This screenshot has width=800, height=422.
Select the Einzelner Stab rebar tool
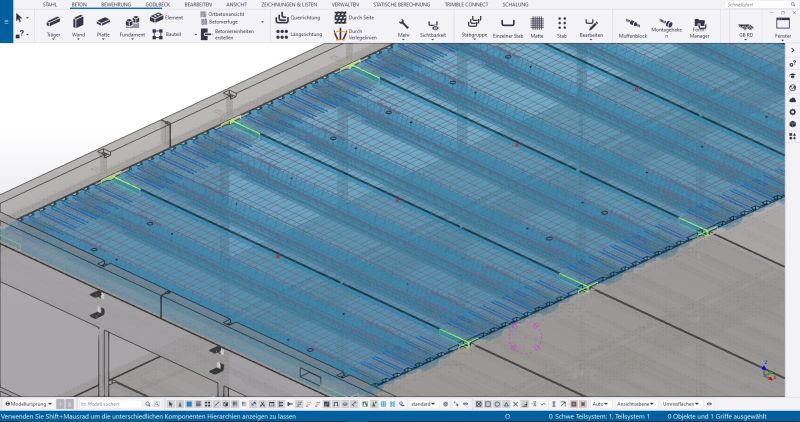point(508,25)
